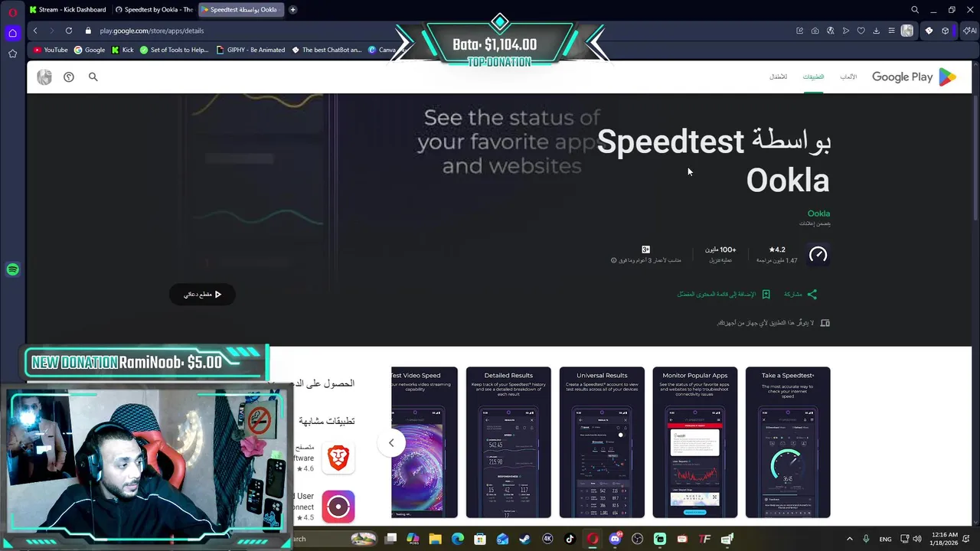Click the 4.2 star rating
Image resolution: width=980 pixels, height=551 pixels.
777,249
